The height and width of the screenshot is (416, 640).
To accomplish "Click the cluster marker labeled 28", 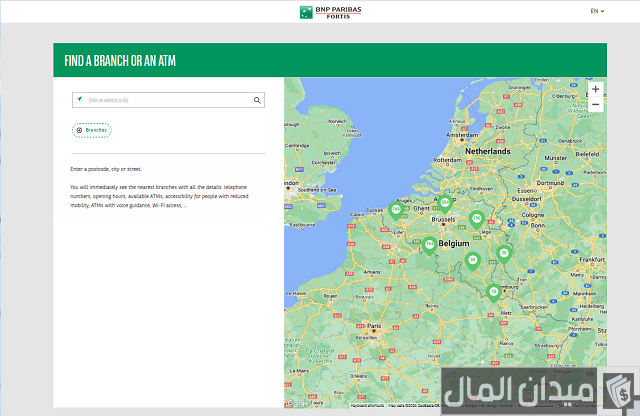I will (504, 253).
